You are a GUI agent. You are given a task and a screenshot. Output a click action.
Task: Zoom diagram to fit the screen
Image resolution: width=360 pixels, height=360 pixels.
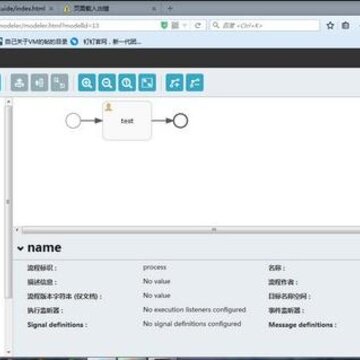pyautogui.click(x=147, y=83)
